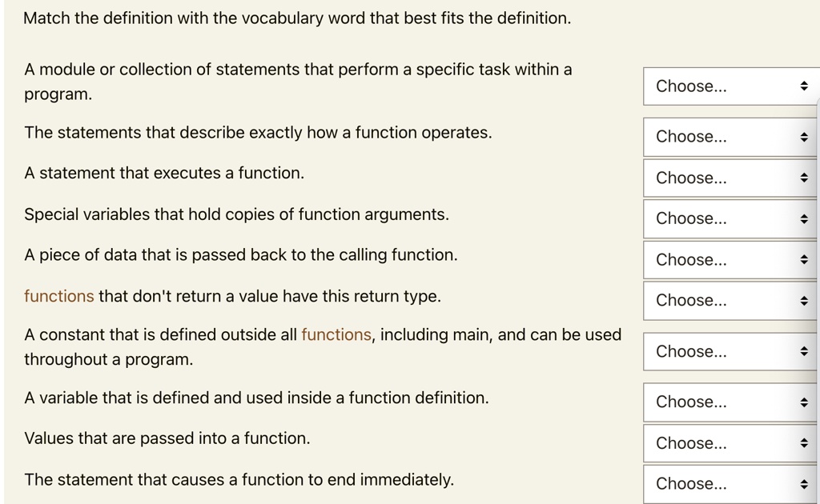Viewport: 820px width, 504px height.
Task: Expand dropdown for 'piece of data passed back'
Action: coord(730,260)
